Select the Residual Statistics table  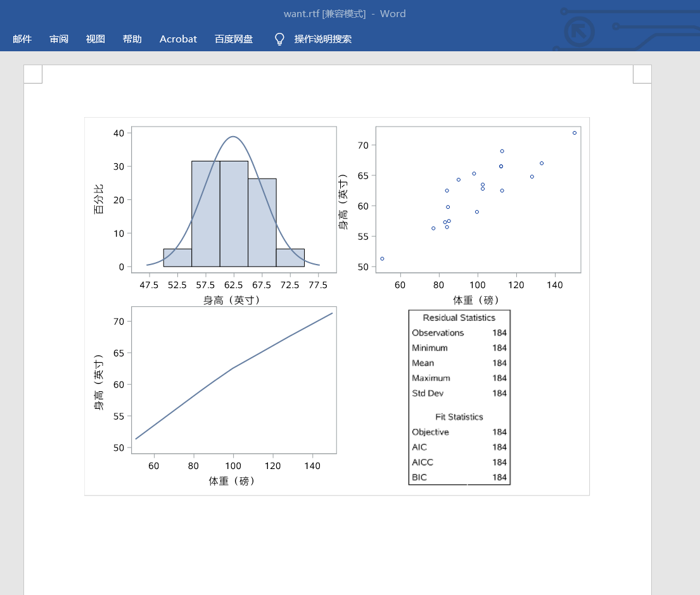[459, 397]
